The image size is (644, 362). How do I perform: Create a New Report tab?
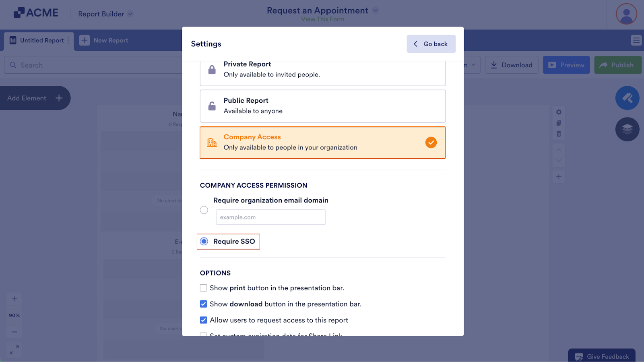click(104, 41)
